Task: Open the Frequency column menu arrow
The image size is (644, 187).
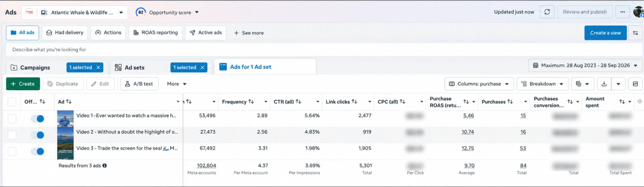Action: point(266,102)
